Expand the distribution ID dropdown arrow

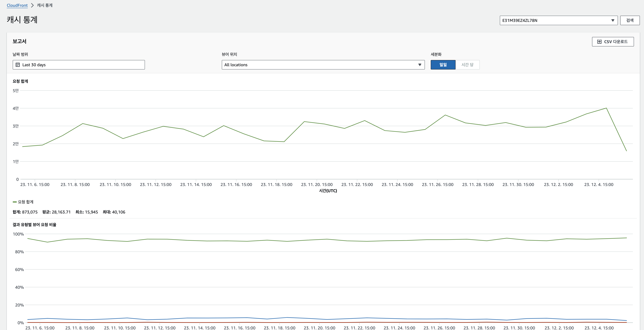[613, 21]
